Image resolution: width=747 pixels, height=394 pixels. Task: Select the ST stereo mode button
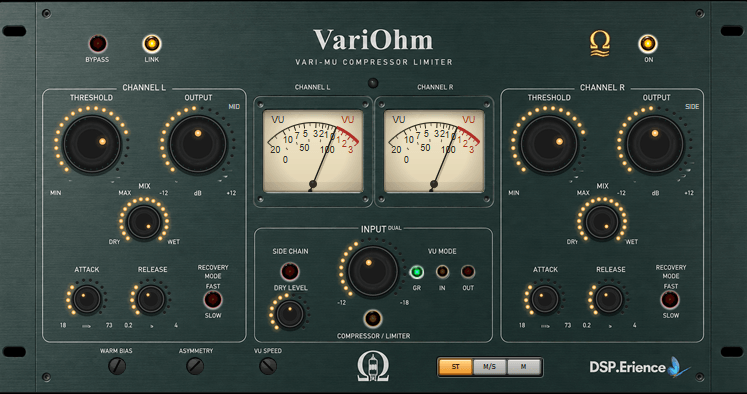[x=455, y=367]
